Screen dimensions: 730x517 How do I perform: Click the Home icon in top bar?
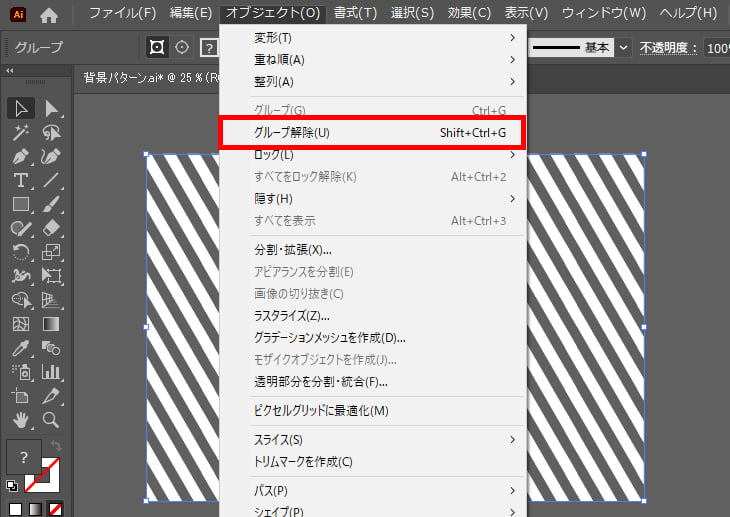point(49,14)
